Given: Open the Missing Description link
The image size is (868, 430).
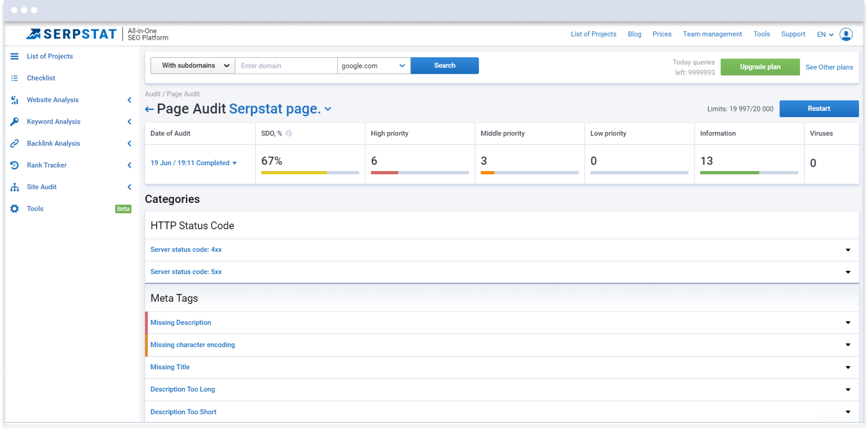Looking at the screenshot, I should coord(181,323).
